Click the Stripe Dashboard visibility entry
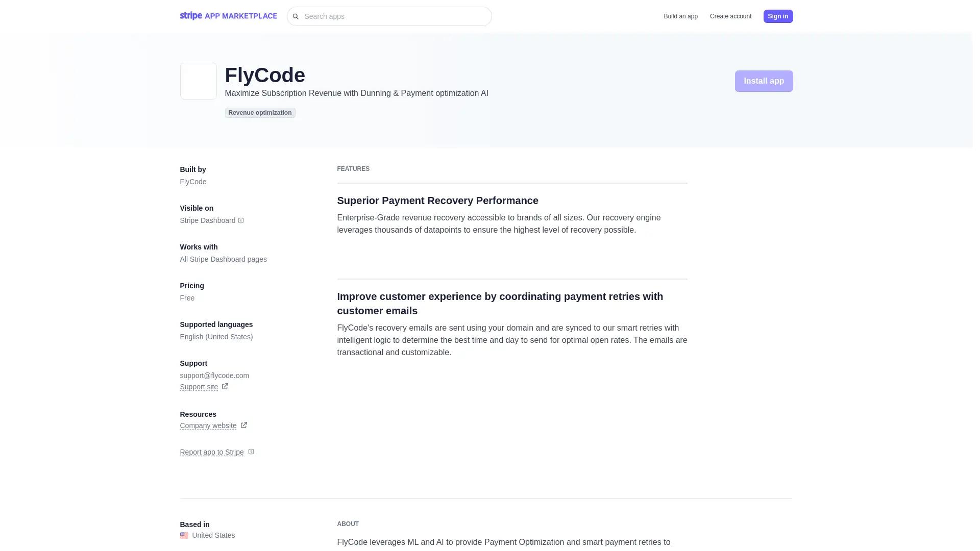 pos(207,220)
